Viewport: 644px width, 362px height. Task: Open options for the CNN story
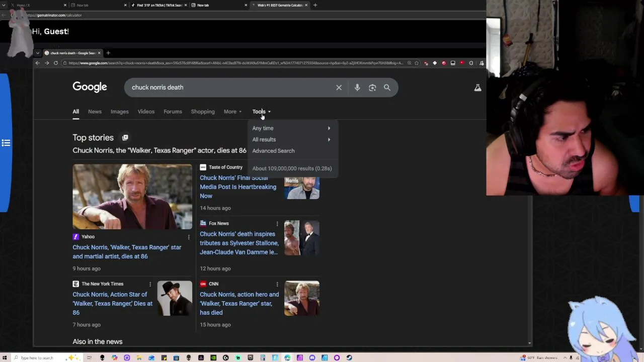[277, 284]
